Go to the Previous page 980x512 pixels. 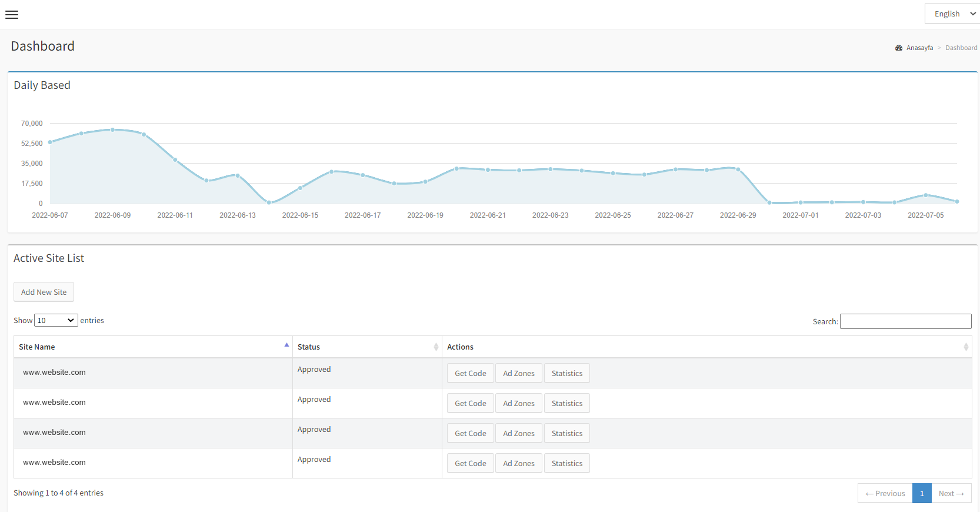click(885, 494)
